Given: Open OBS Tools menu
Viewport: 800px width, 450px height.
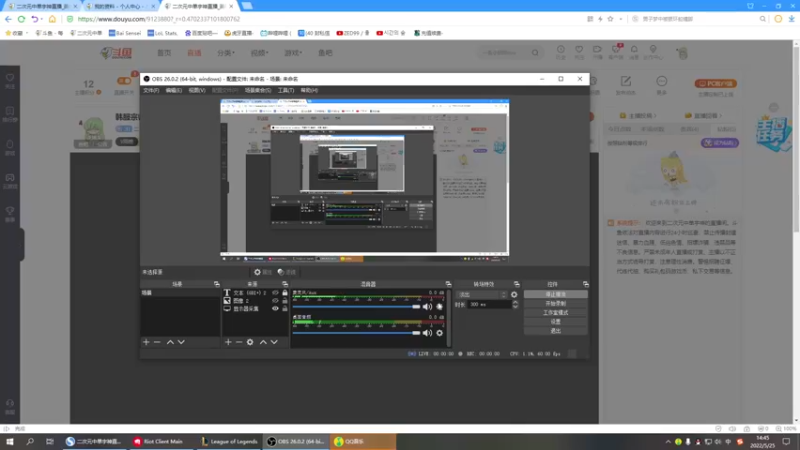Looking at the screenshot, I should click(x=286, y=90).
